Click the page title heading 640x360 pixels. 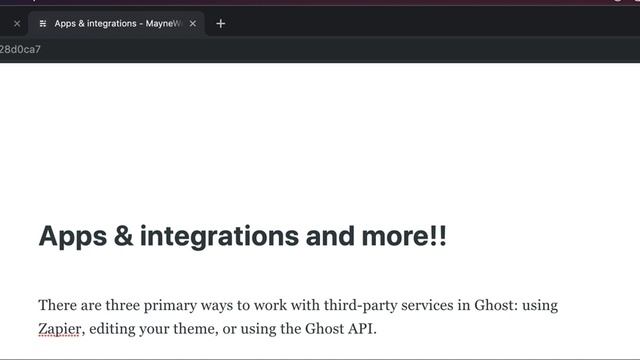click(x=242, y=236)
